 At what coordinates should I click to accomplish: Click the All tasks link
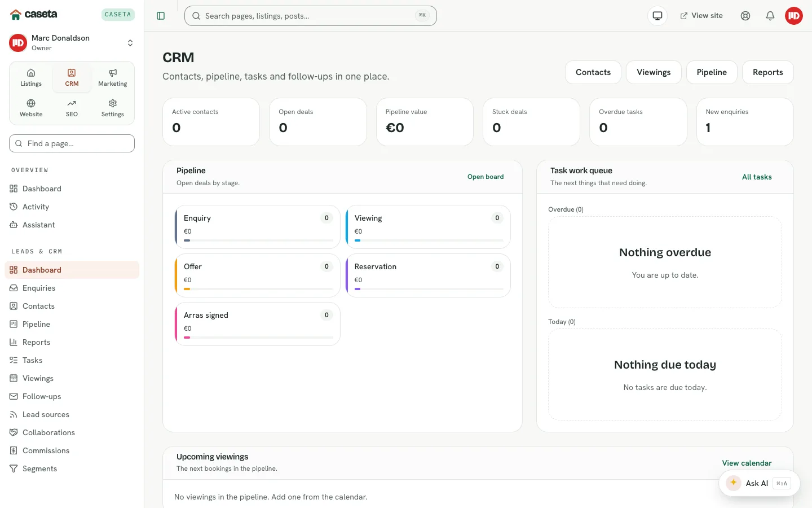point(757,177)
